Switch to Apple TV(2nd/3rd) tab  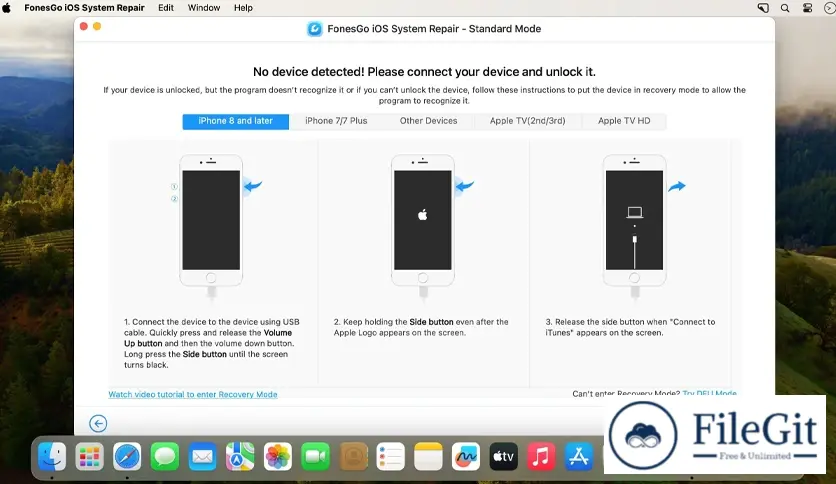527,121
